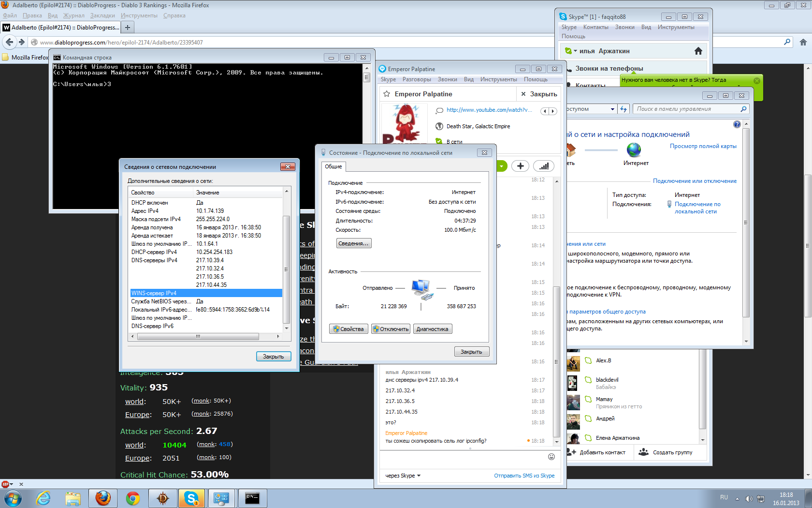Go back in Firefox navigation

click(9, 42)
